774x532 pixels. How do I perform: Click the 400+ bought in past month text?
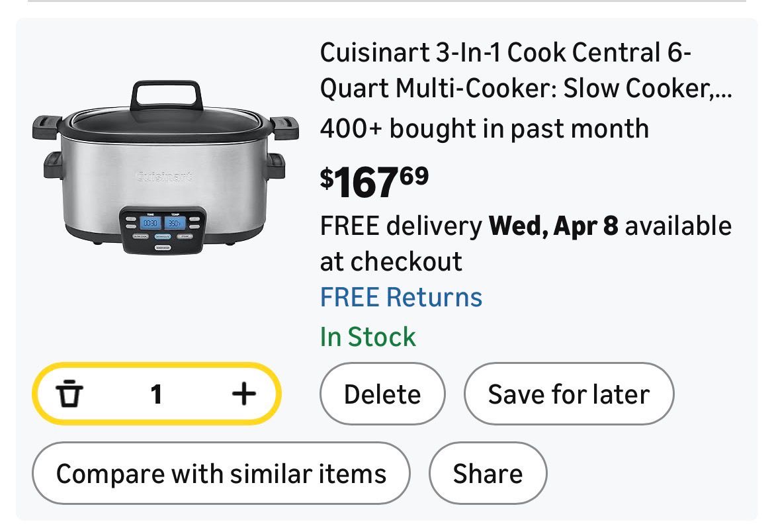(x=484, y=128)
